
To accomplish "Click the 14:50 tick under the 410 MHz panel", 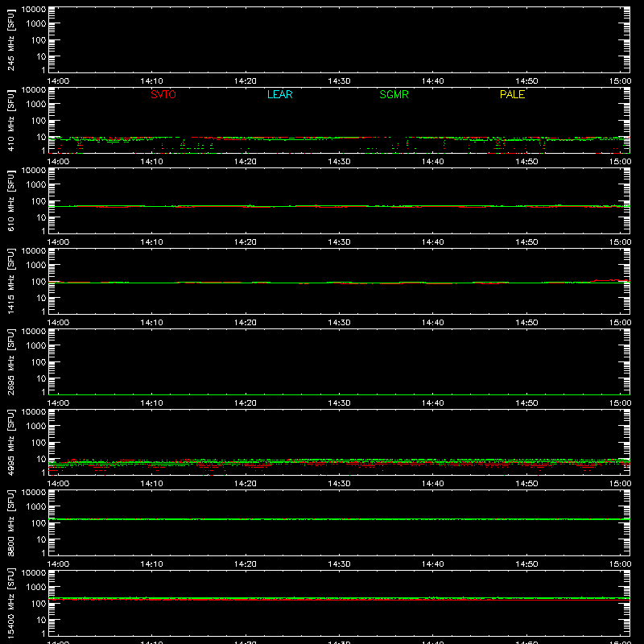I will click(526, 162).
